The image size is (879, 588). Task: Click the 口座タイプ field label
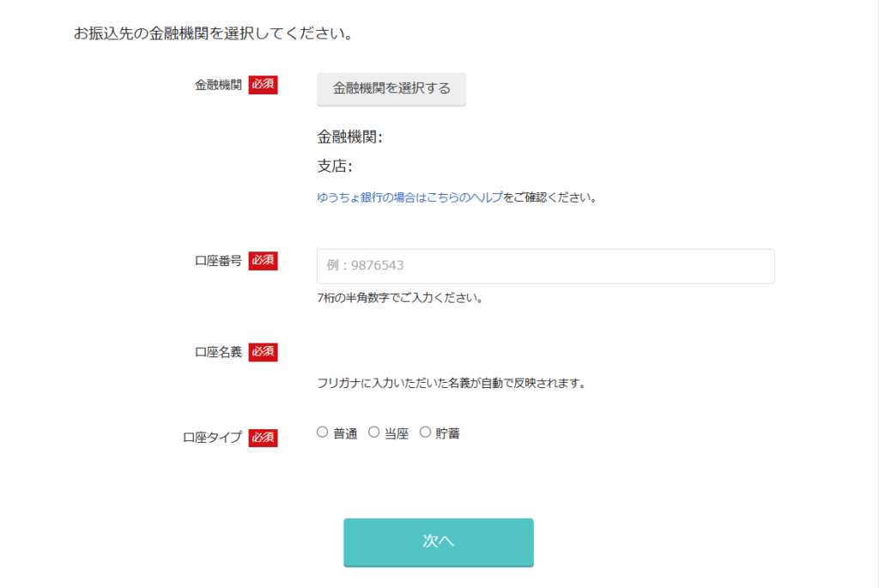[x=212, y=438]
